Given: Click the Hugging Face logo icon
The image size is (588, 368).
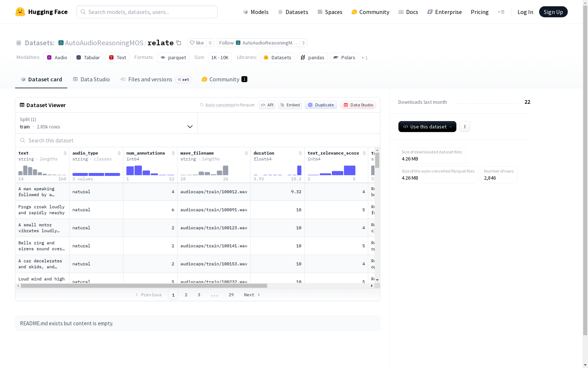Looking at the screenshot, I should 20,12.
